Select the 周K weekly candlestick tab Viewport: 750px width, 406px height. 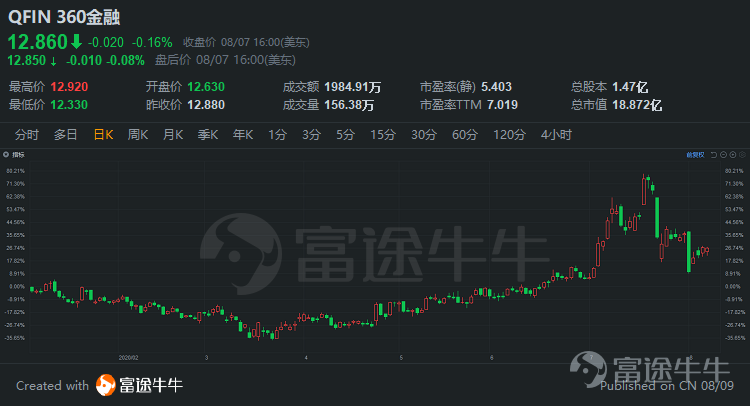pyautogui.click(x=138, y=135)
